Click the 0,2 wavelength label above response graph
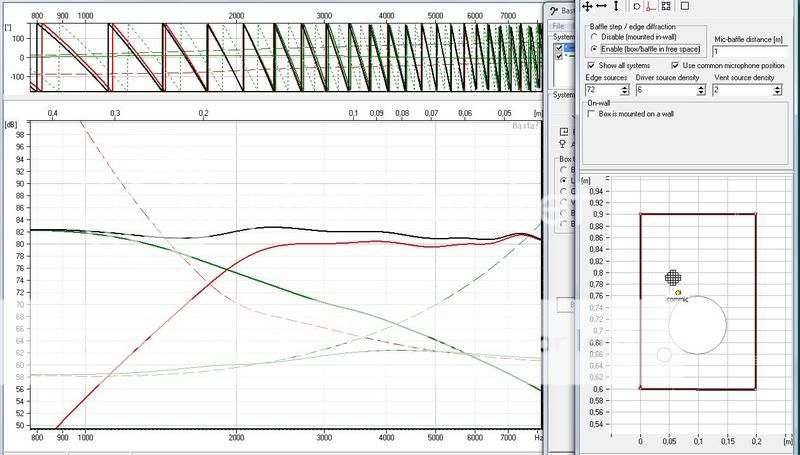This screenshot has width=800, height=455. pos(204,113)
